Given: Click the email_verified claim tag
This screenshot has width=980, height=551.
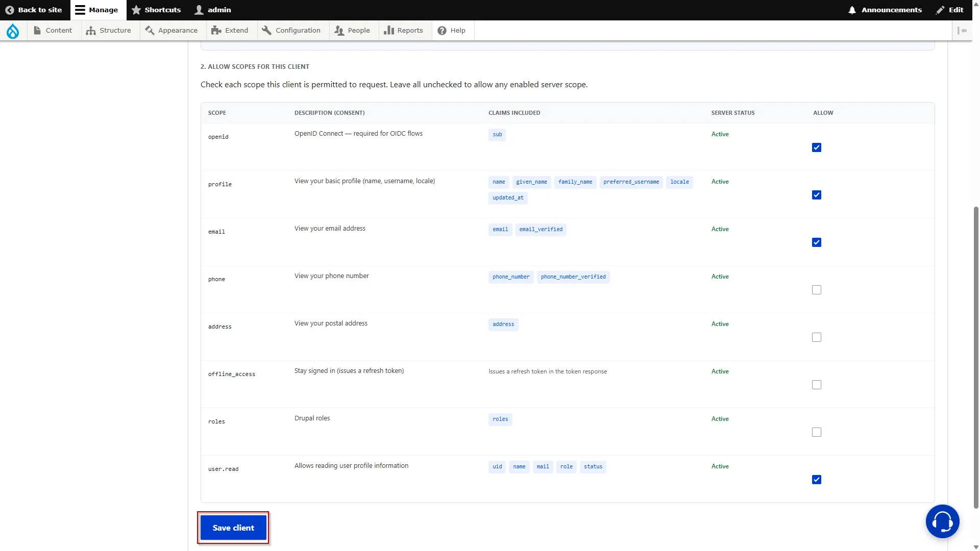Looking at the screenshot, I should click(541, 230).
